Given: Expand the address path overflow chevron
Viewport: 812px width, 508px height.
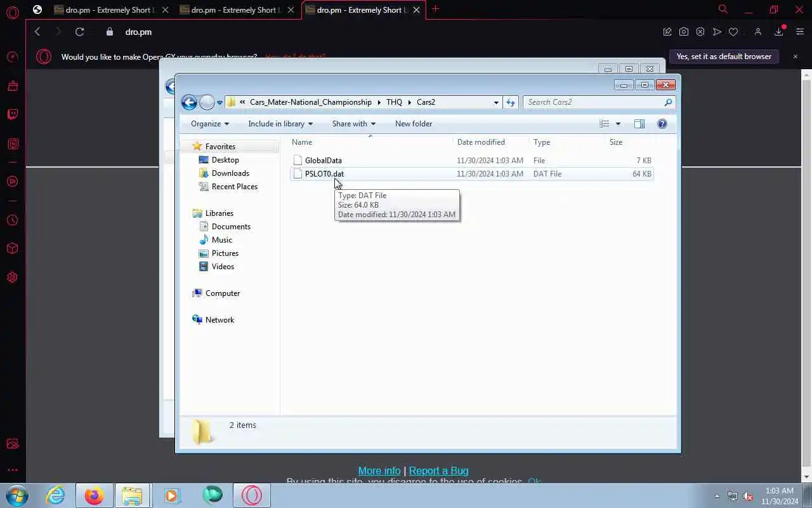Looking at the screenshot, I should 242,102.
